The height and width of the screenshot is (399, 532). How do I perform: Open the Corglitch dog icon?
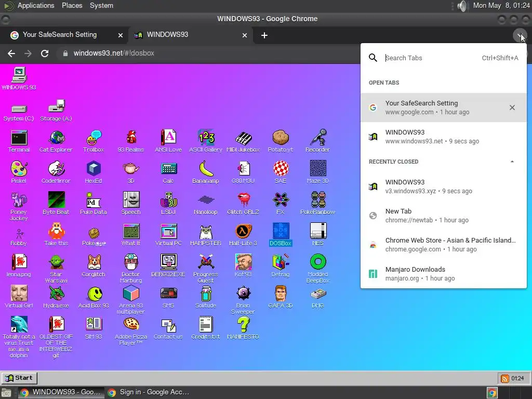point(94,266)
